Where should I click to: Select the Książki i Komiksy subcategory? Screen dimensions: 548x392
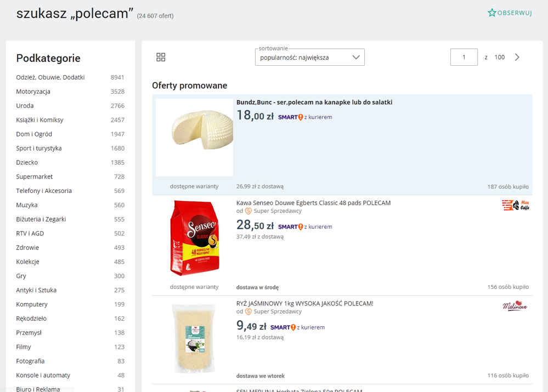tap(39, 120)
